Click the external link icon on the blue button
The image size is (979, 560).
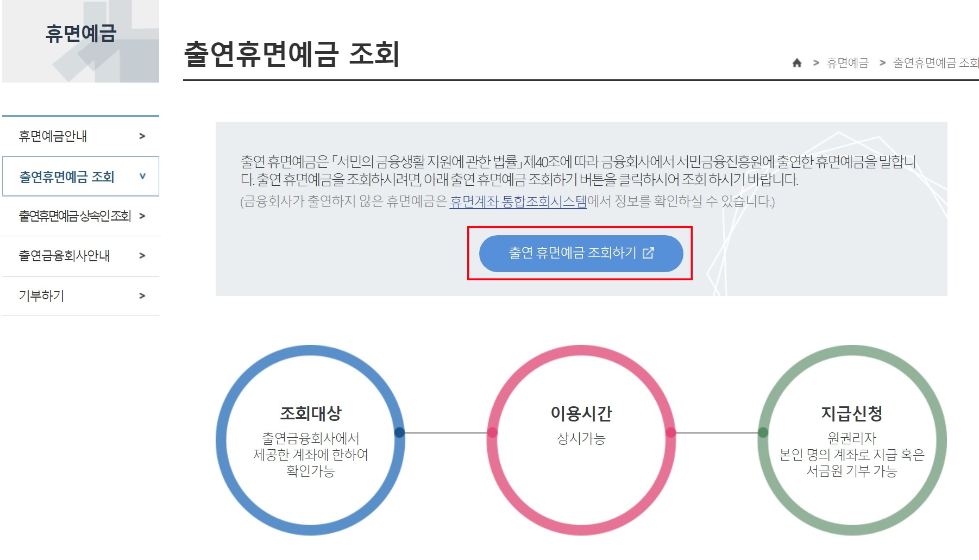click(649, 253)
